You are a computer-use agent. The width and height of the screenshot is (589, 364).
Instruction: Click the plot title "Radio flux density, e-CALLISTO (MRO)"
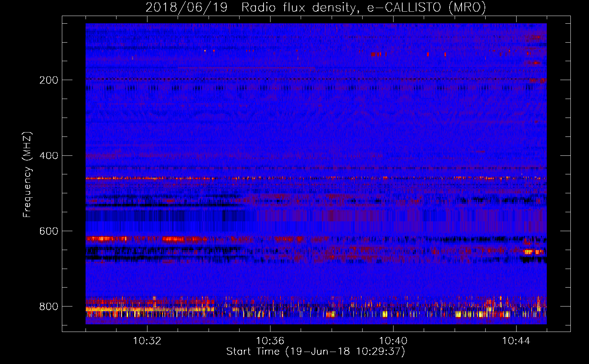click(363, 7)
